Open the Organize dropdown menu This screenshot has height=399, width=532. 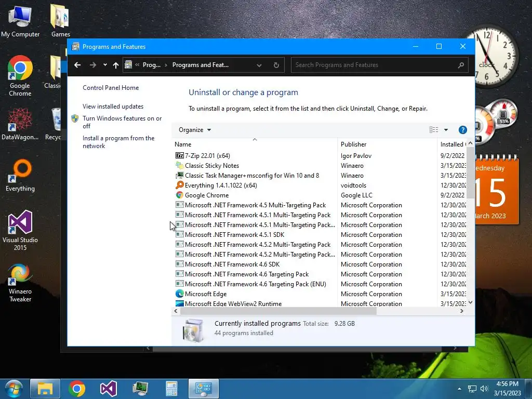[x=195, y=129]
